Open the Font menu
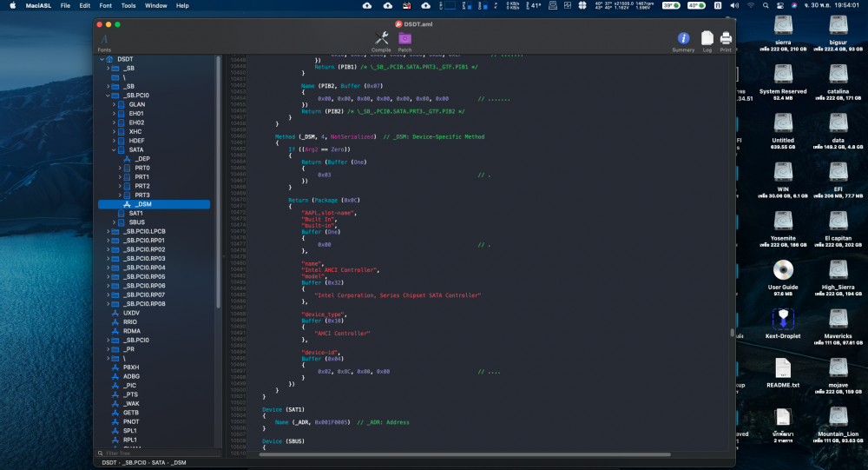The width and height of the screenshot is (868, 470). (105, 5)
